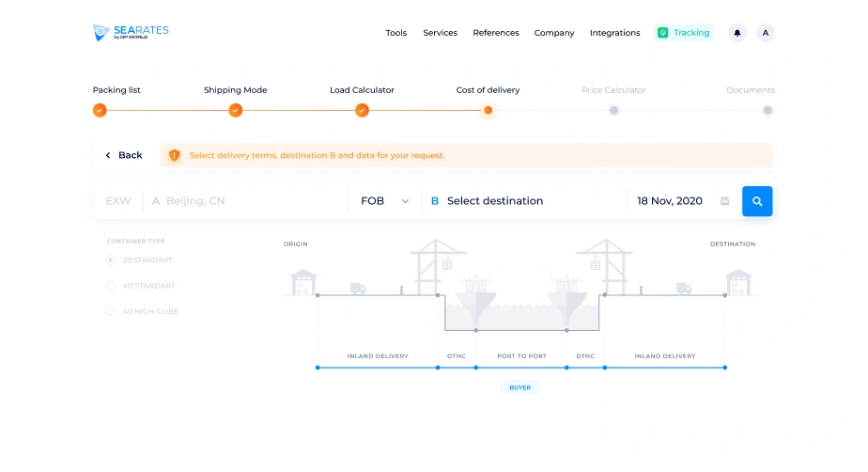Screen dimensions: 868x472
Task: Open the calendar date picker icon
Action: tap(724, 200)
